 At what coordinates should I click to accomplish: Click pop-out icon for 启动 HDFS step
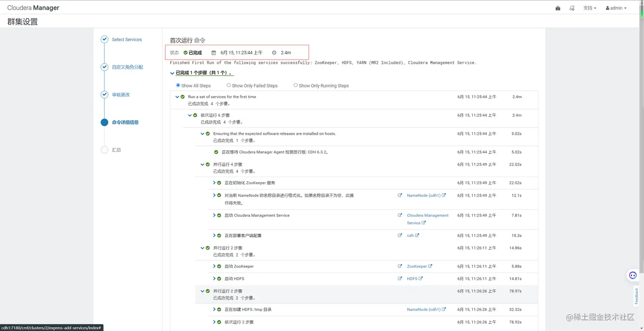400,279
